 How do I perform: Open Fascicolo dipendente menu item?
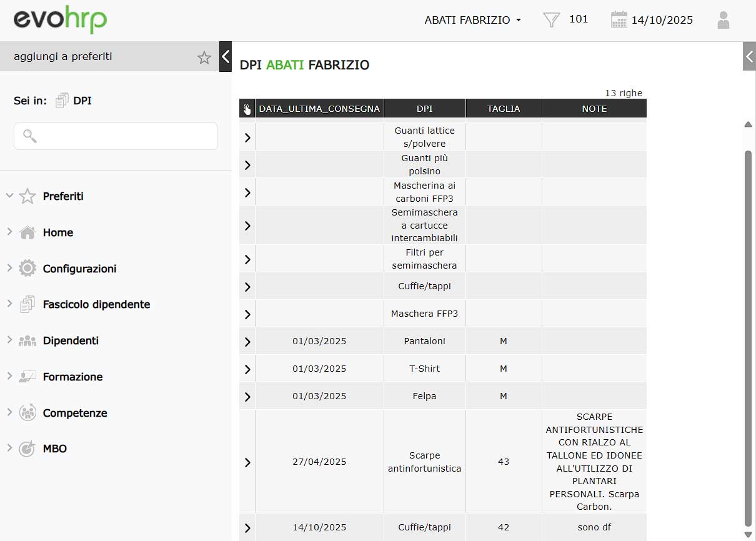[96, 304]
